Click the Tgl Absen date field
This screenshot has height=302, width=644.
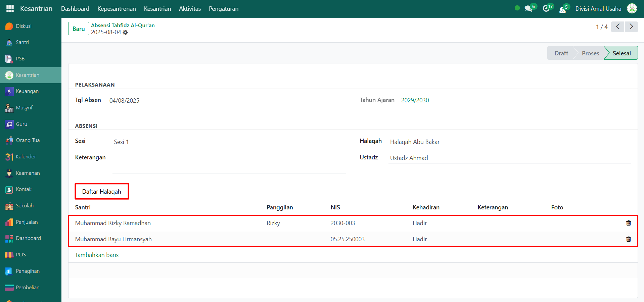[x=227, y=101]
